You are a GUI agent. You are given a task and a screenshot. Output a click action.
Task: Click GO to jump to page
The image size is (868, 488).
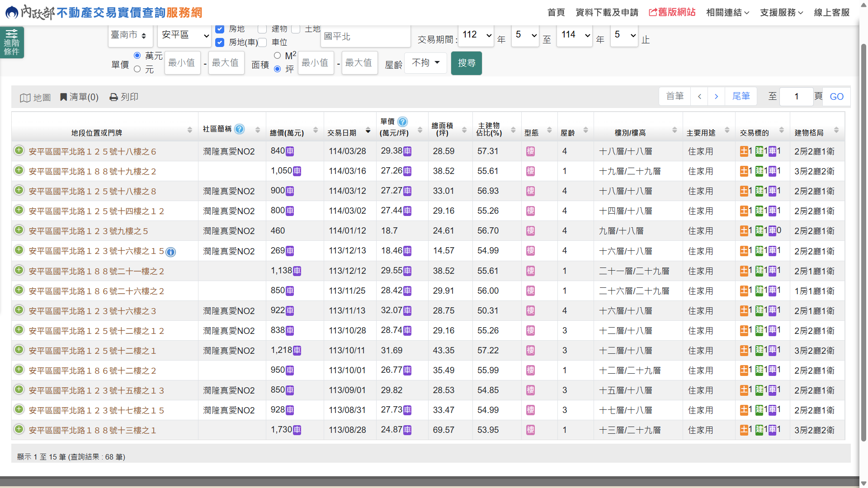[x=836, y=97]
